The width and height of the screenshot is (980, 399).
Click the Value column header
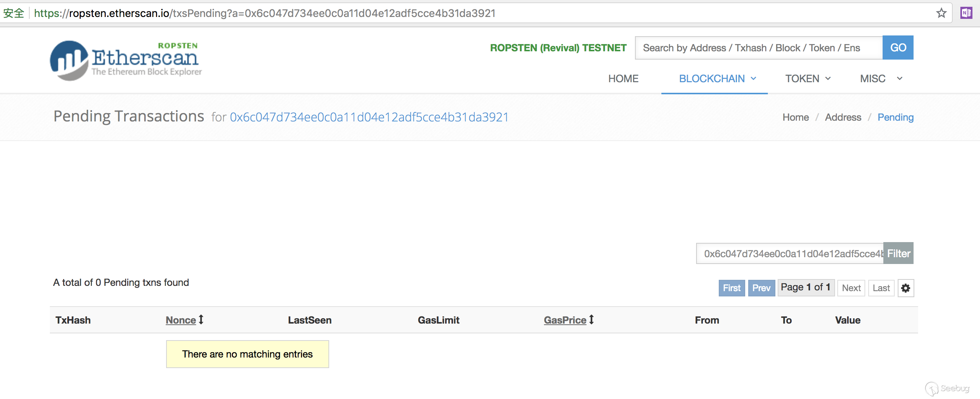(x=847, y=320)
